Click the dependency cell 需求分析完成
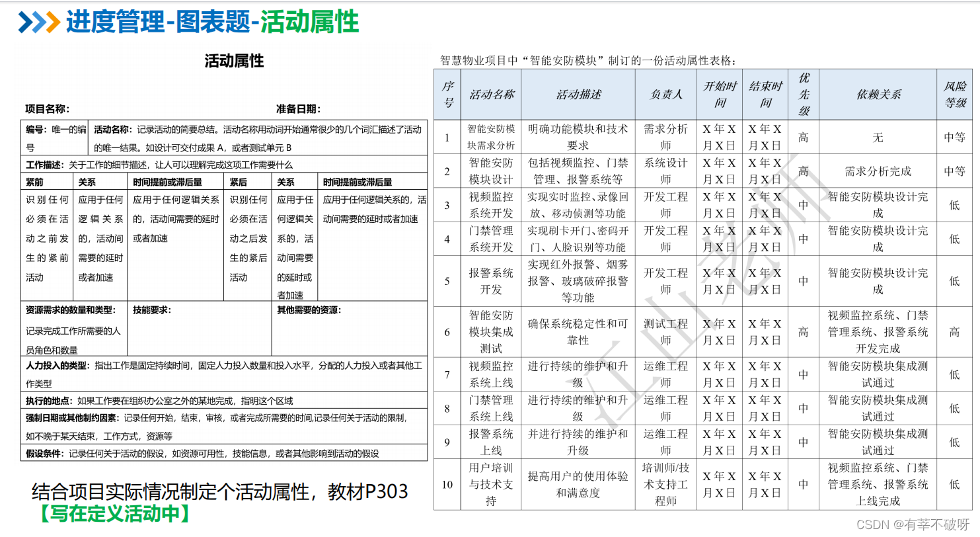Image resolution: width=980 pixels, height=537 pixels. pyautogui.click(x=878, y=171)
